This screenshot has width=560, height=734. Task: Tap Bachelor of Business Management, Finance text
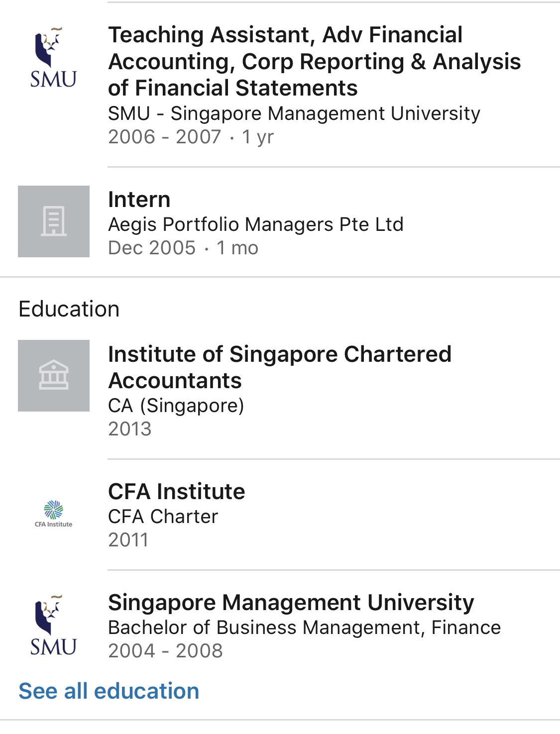304,628
